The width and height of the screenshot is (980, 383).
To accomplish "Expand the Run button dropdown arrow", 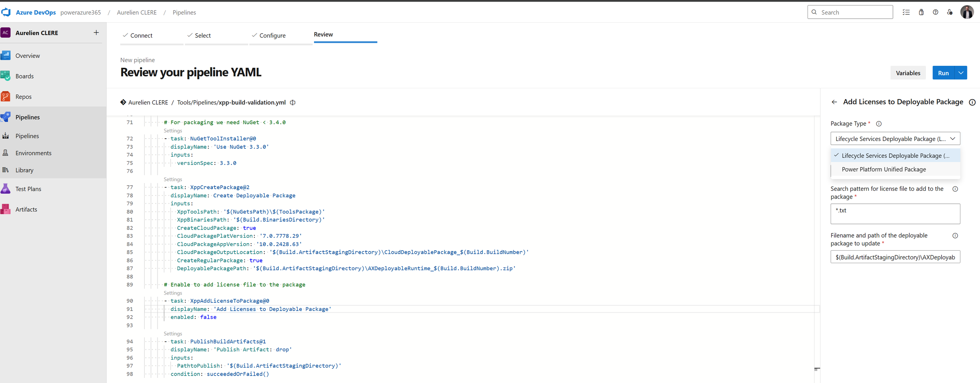I will pyautogui.click(x=961, y=73).
